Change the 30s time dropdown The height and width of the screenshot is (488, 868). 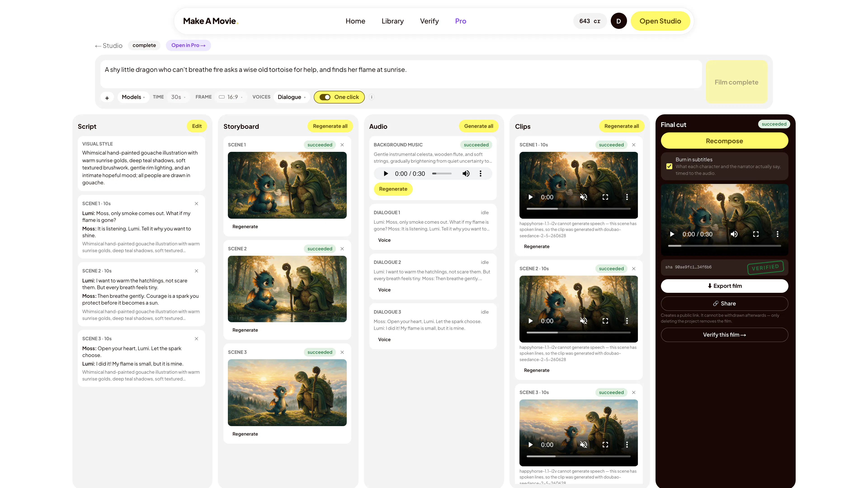[178, 97]
